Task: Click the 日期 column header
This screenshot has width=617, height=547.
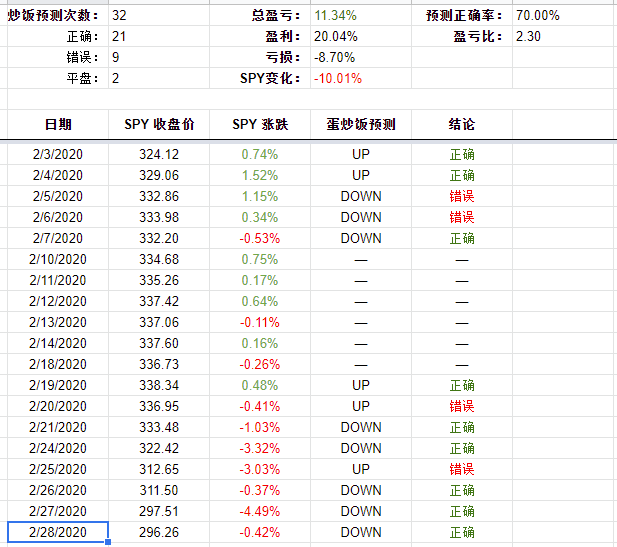Action: point(58,124)
